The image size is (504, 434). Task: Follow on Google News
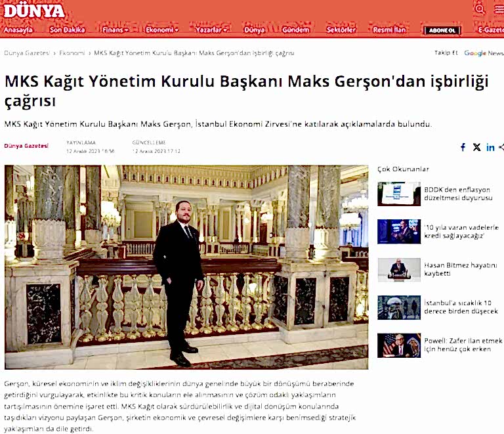(484, 53)
